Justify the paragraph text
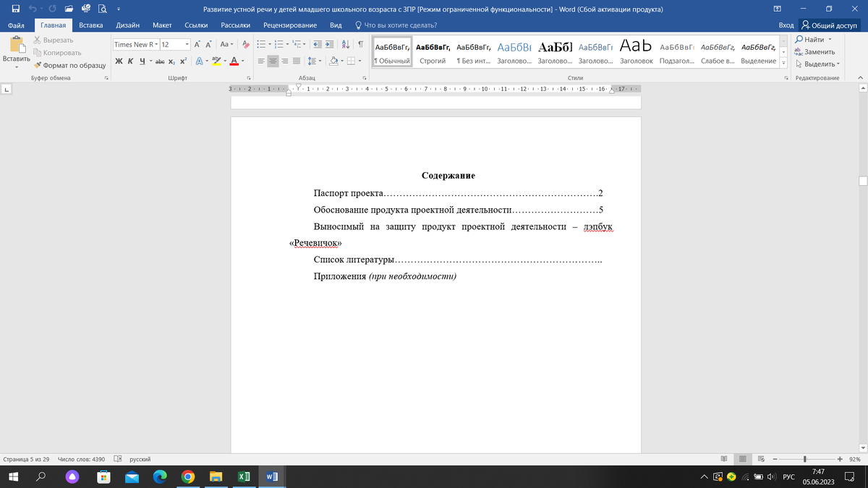 (296, 61)
